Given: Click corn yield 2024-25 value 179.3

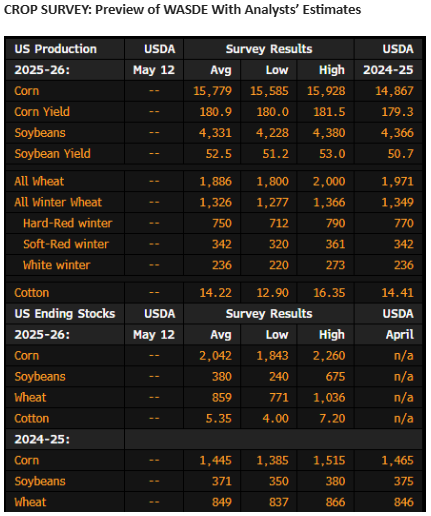Looking at the screenshot, I should pyautogui.click(x=397, y=112).
